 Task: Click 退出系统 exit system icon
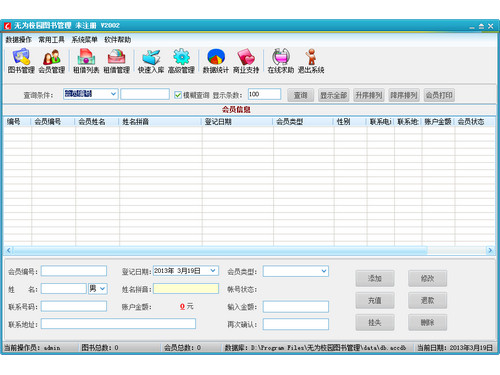(x=311, y=61)
